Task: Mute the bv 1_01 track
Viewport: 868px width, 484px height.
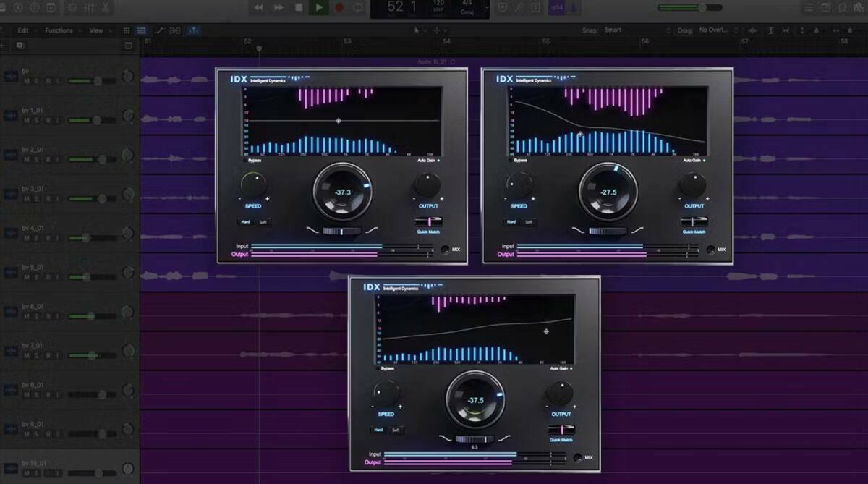Action: tap(27, 120)
